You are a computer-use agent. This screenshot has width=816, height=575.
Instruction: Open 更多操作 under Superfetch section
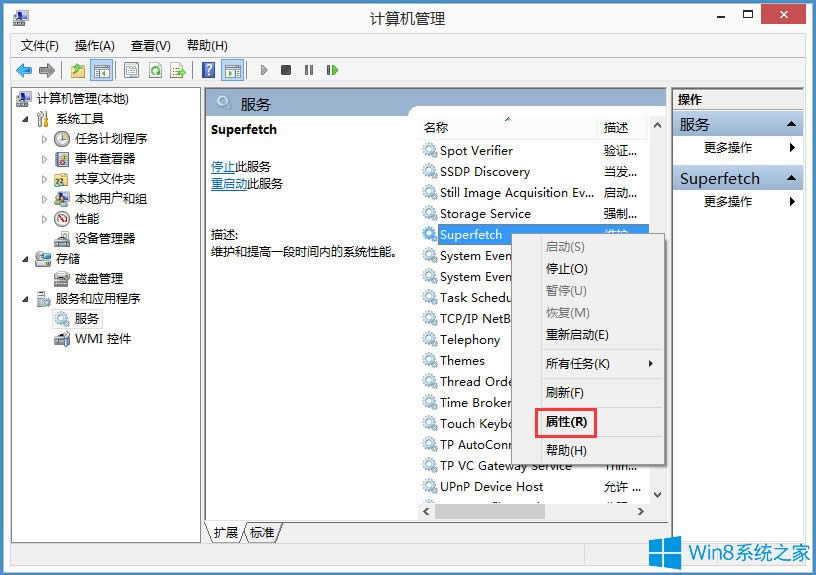728,201
